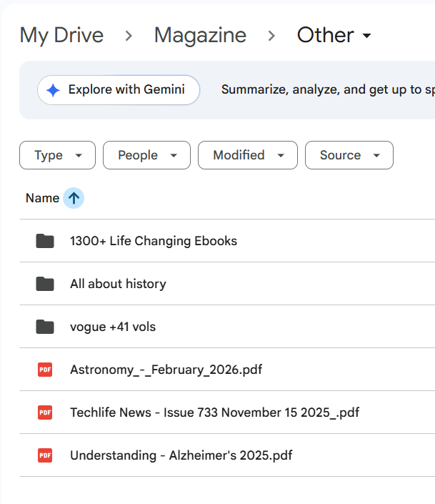Expand the Modified filter dropdown
Screen dimensions: 435x504
pos(247,155)
